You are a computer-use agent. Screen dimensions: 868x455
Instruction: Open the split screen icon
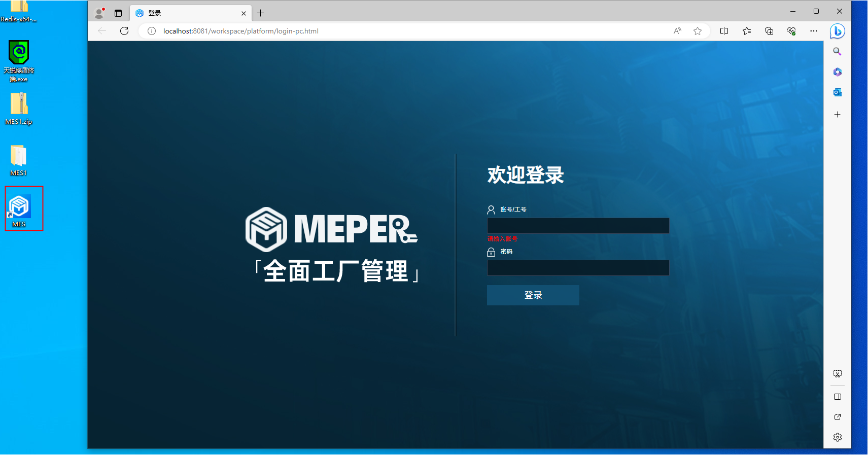pos(724,31)
